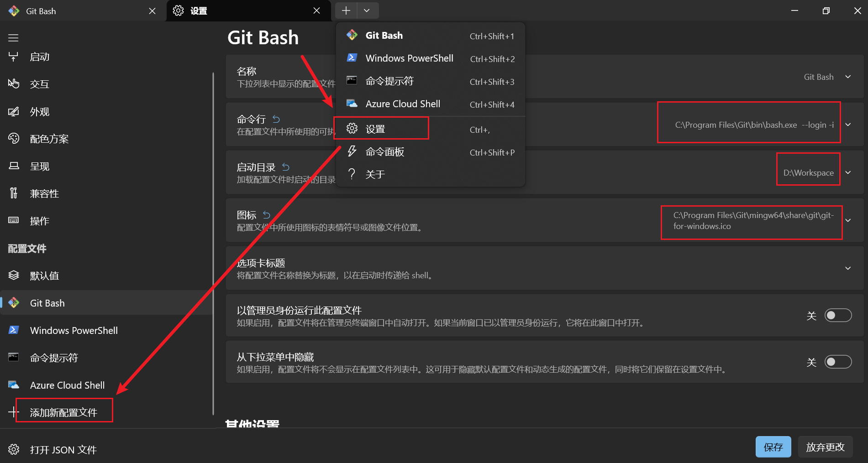
Task: Click the Windows PowerShell sidebar icon
Action: point(14,330)
